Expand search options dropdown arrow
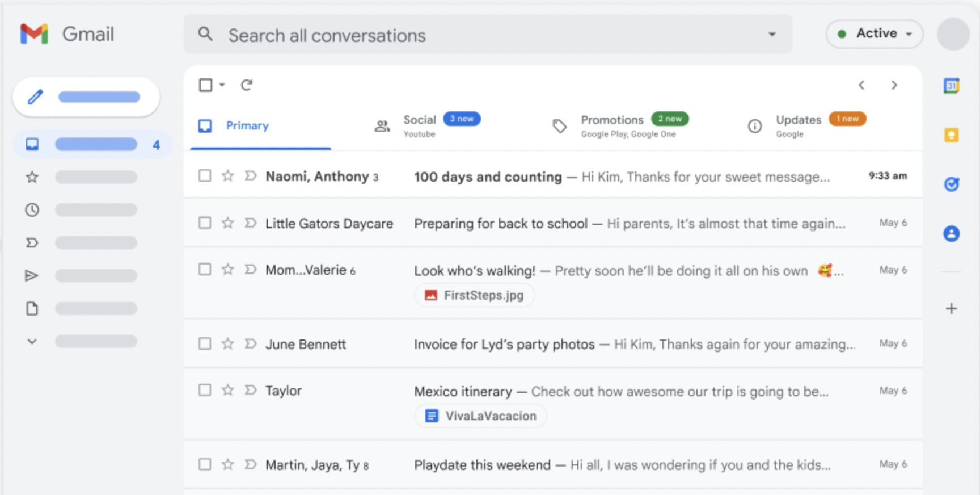Screen dimensions: 980x495 click(771, 35)
